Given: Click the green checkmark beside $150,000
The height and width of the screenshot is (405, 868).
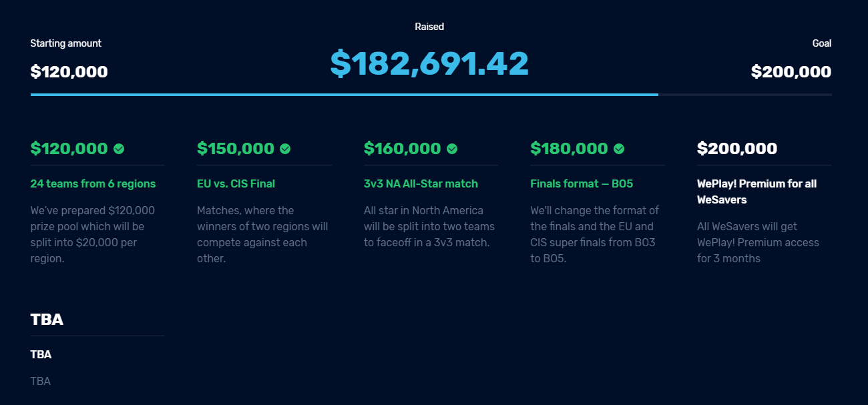Looking at the screenshot, I should [x=285, y=149].
